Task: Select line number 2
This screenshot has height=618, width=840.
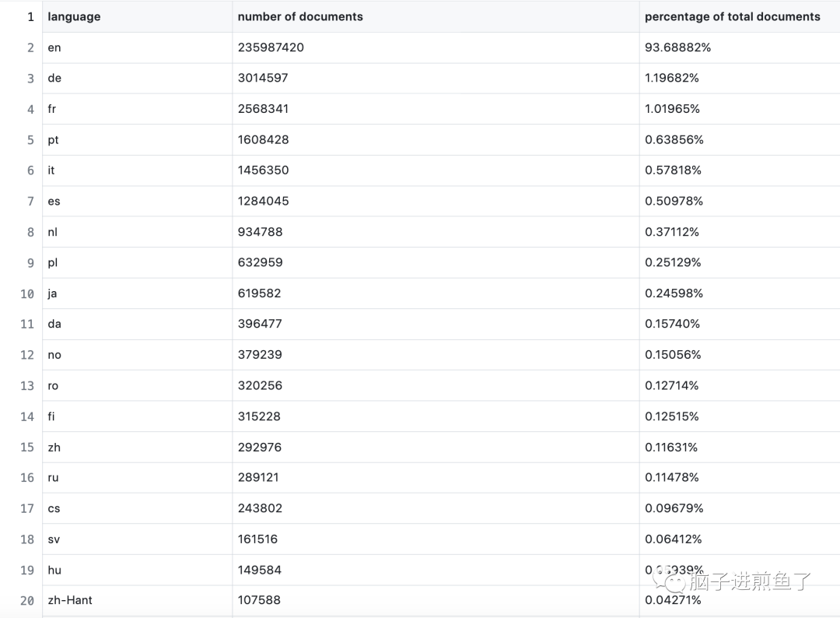Action: click(x=30, y=47)
